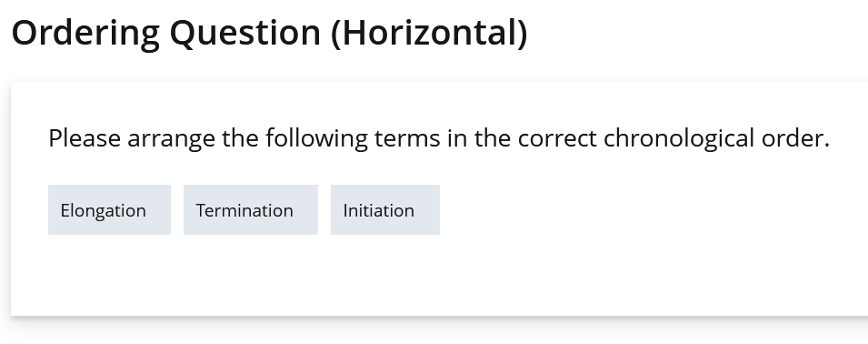Click the word "Please" in the prompt
This screenshot has width=868, height=344.
click(x=85, y=138)
